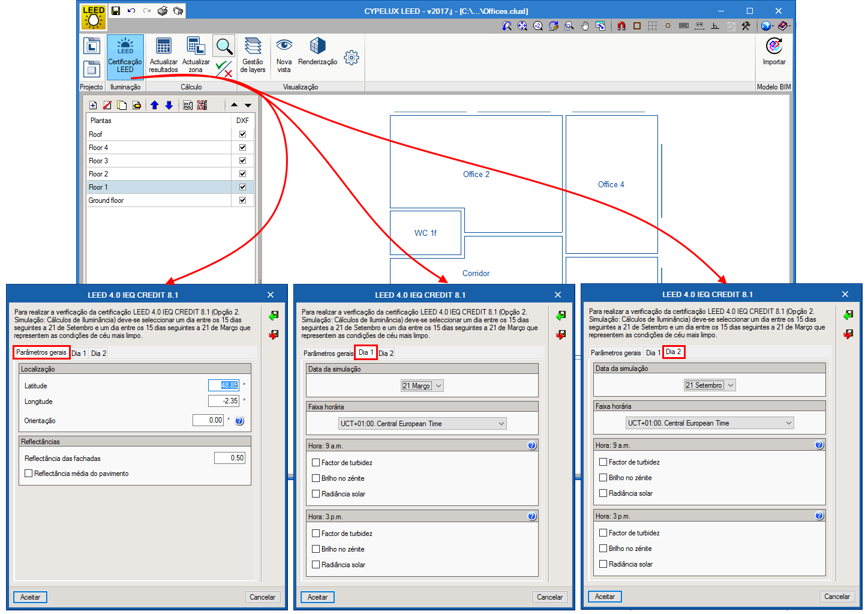868x614 pixels.
Task: Switch to Dia 2 tab in left dialog
Action: [98, 354]
